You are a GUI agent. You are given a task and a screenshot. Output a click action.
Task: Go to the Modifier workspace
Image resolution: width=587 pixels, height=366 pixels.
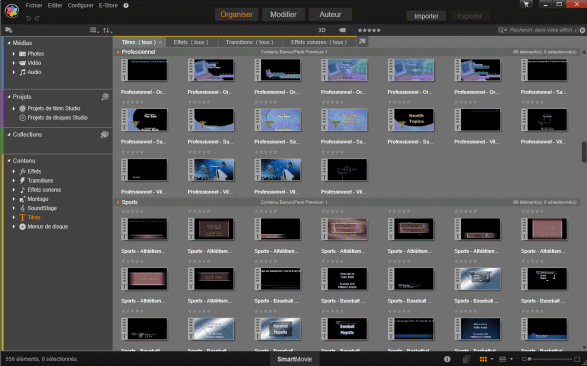click(283, 14)
